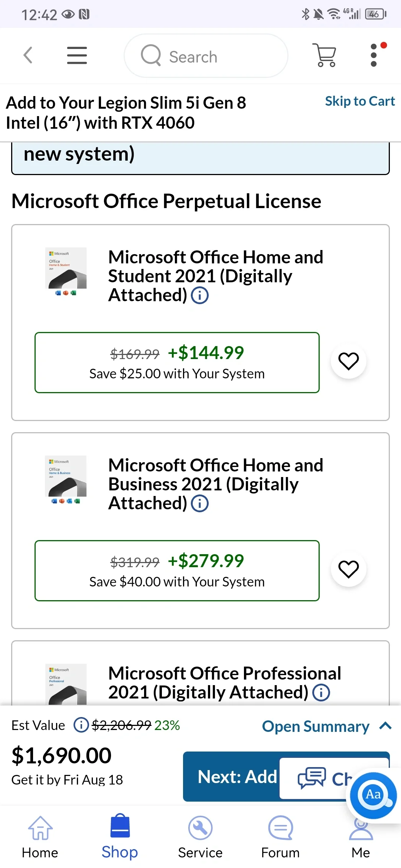
Task: Open the Office Home and Student thumbnail
Action: coord(66,272)
